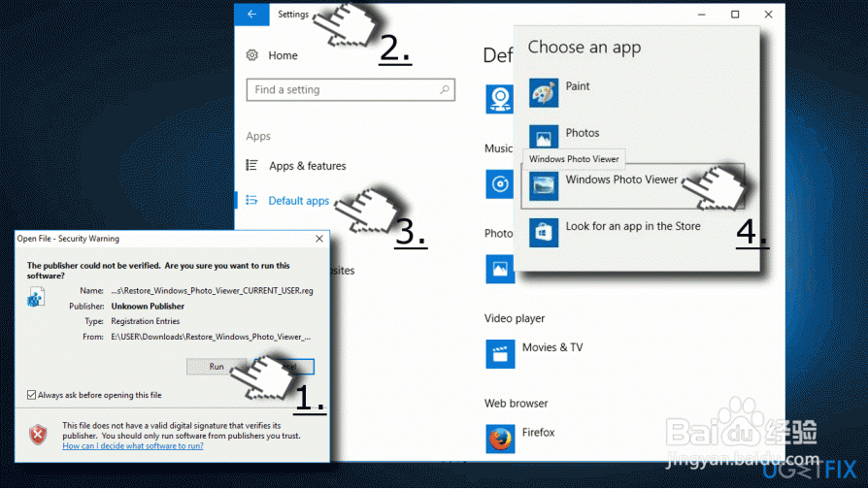Click the Maps default app icon
The image size is (868, 489).
[x=500, y=99]
